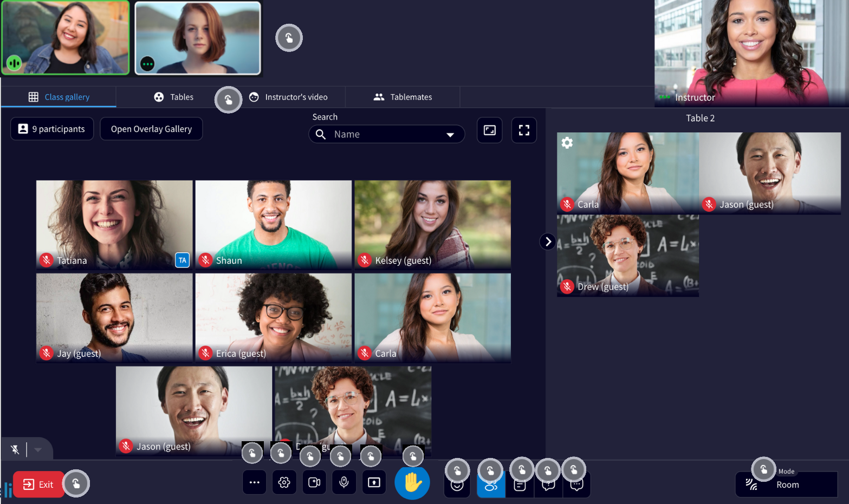Start sharing your screen
Viewport: 849px width, 504px height.
374,482
